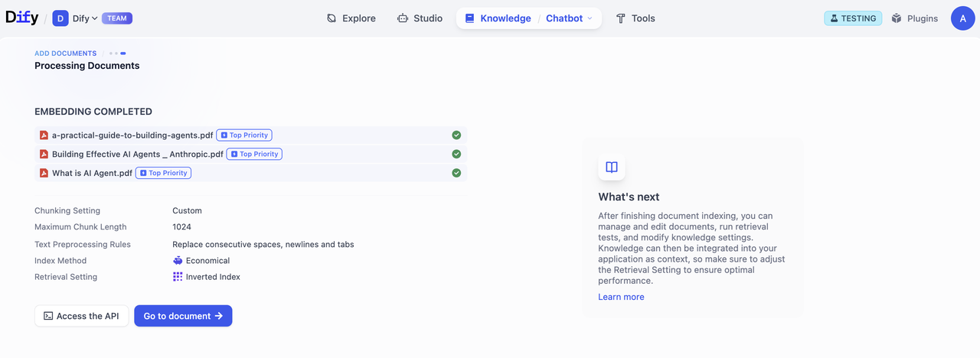980x358 pixels.
Task: Click the TESTING environment badge
Action: pos(853,18)
